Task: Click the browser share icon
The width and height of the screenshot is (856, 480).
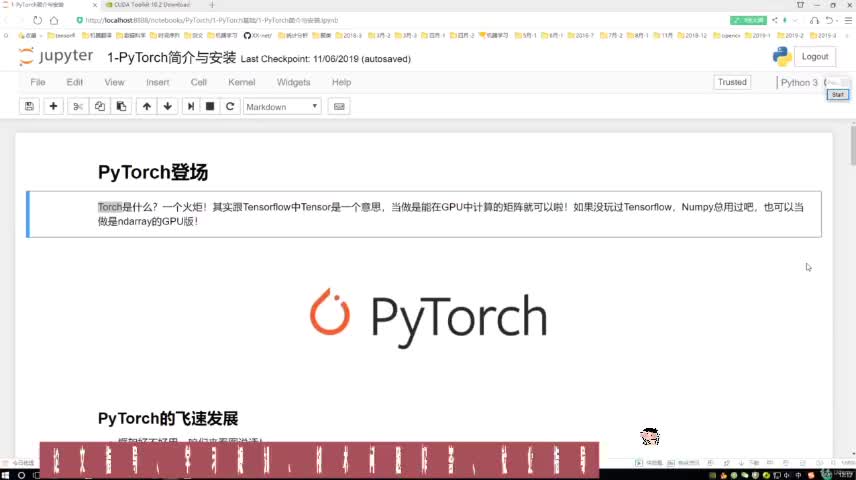Action: tap(774, 20)
